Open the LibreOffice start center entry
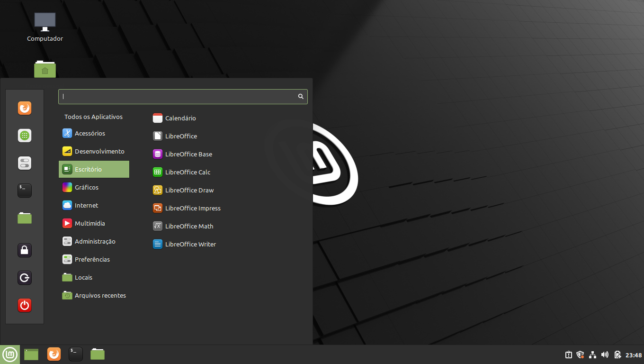 pyautogui.click(x=175, y=136)
